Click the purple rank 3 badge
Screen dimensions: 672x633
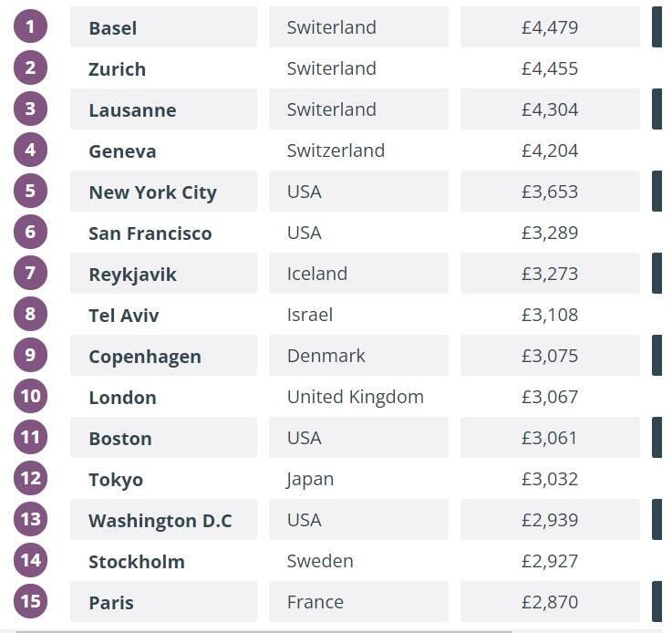coord(30,109)
